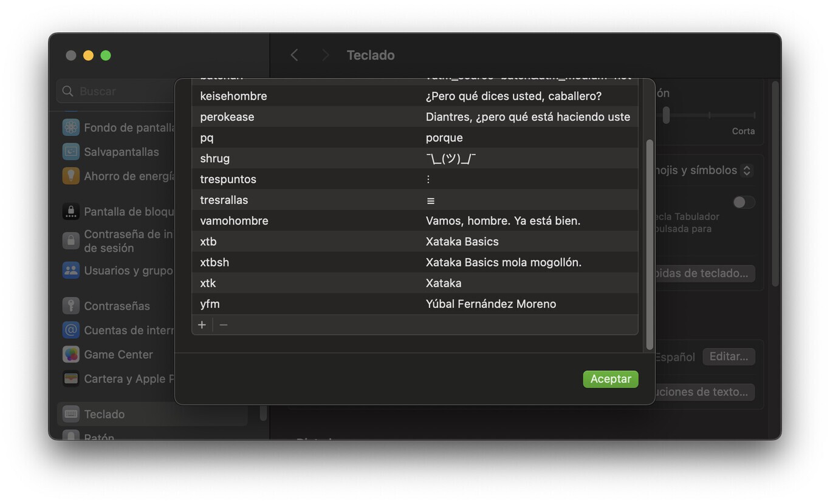Viewport: 830px width, 504px height.
Task: Click the Teclado window title
Action: click(x=371, y=55)
